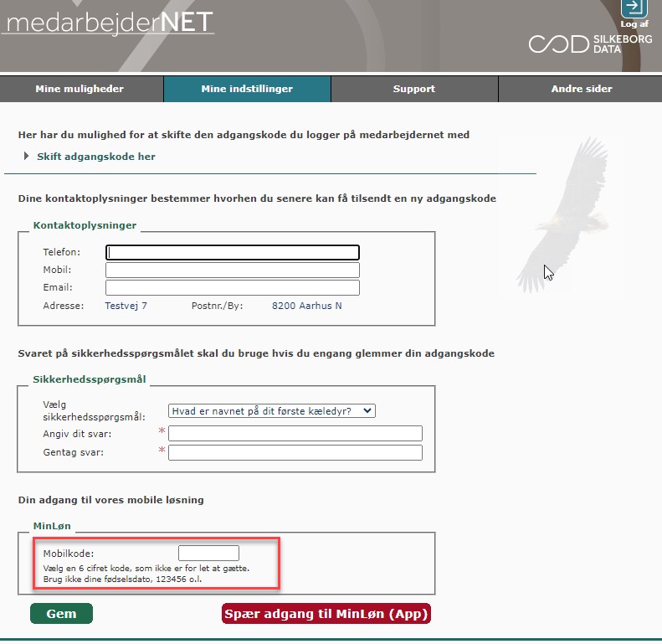Click the Log af logout icon
Viewport: 662px width, 644px height.
coord(634,8)
